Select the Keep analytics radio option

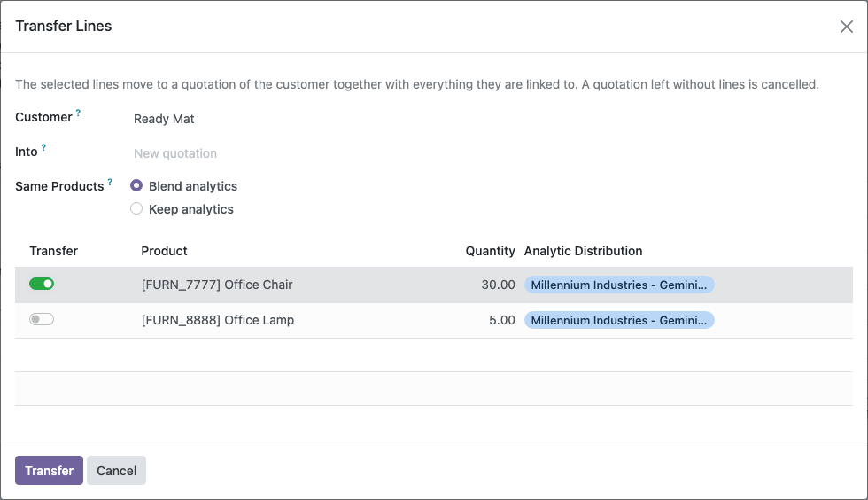point(136,209)
